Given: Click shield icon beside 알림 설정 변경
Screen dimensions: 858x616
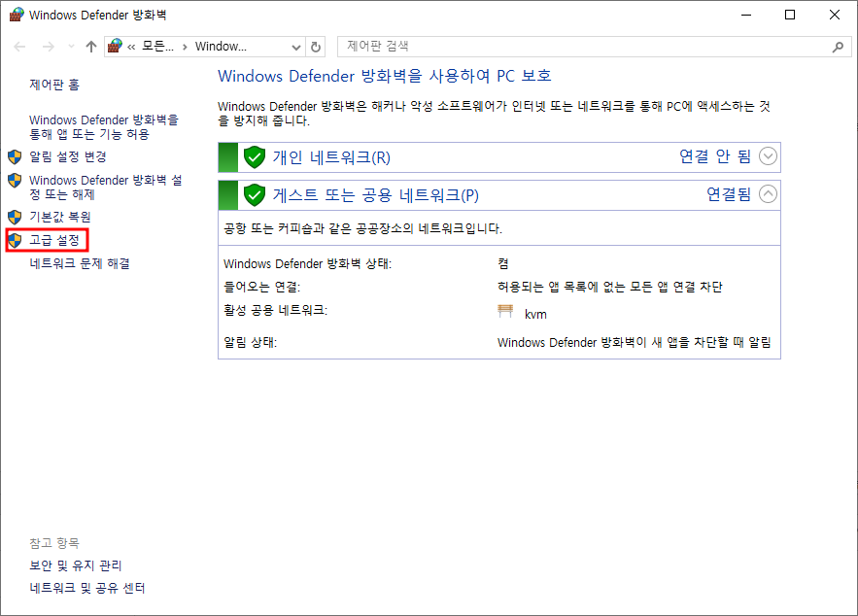Looking at the screenshot, I should 15,157.
